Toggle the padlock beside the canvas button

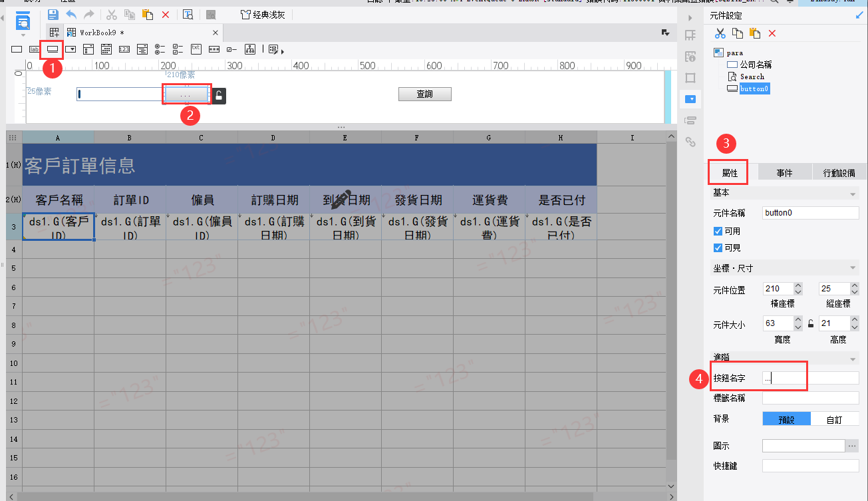(x=219, y=96)
